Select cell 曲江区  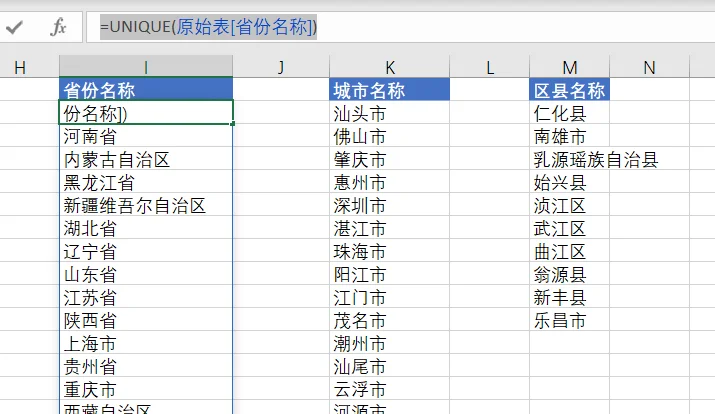570,250
